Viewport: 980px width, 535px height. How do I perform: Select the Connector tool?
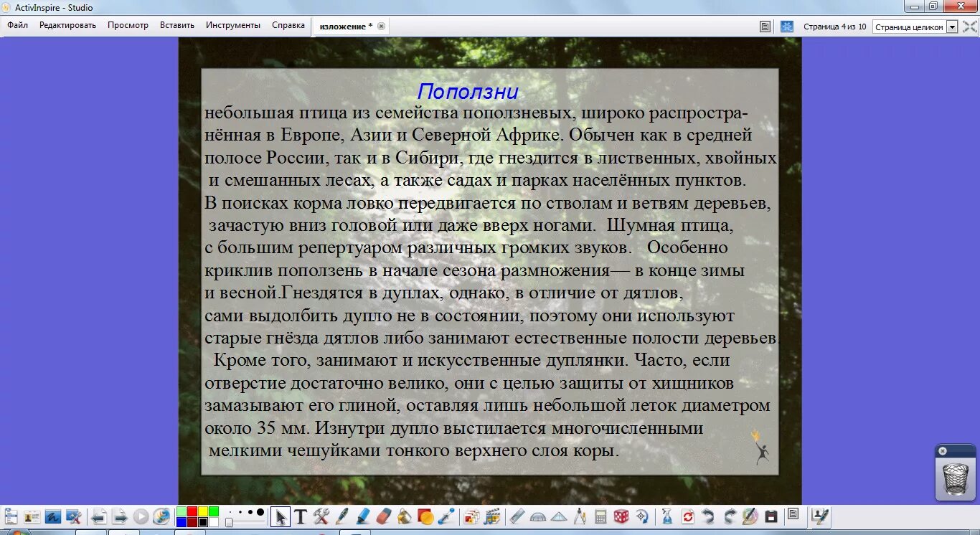[x=446, y=516]
